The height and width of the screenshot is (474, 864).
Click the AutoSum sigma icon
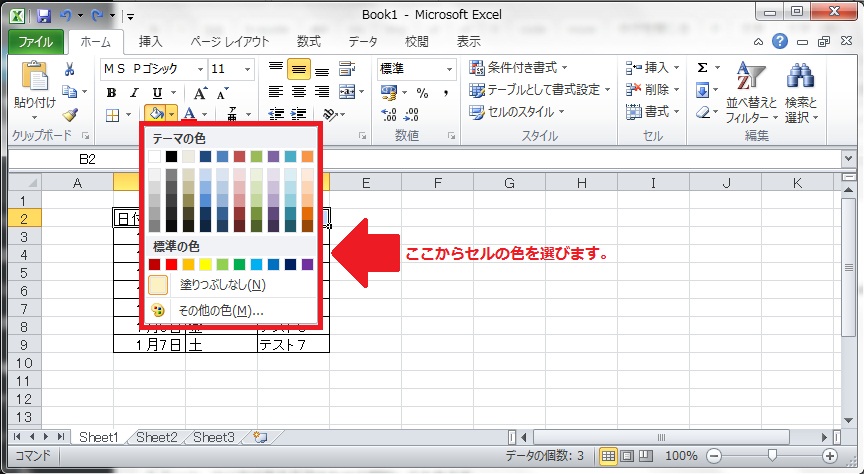pos(703,68)
